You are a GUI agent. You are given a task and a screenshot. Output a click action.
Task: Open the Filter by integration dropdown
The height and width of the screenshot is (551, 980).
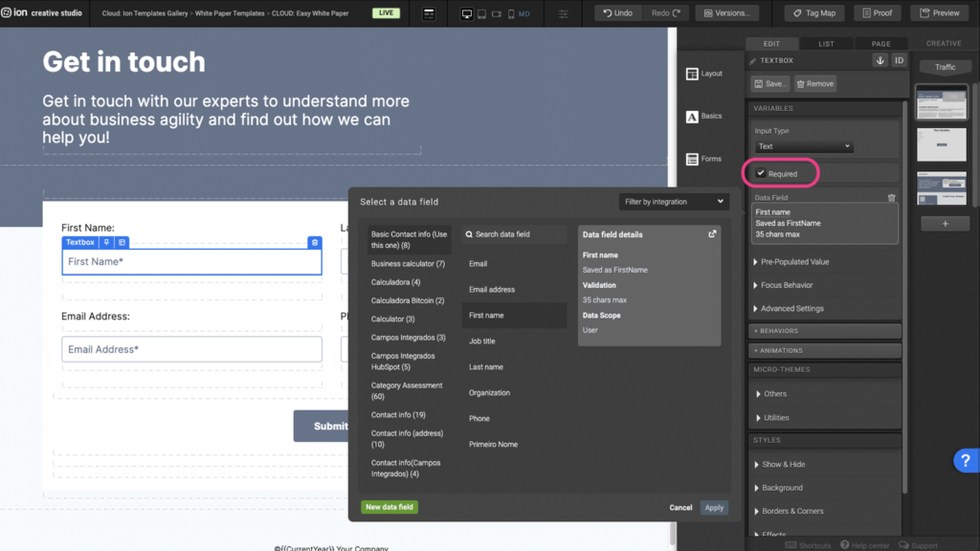coord(674,202)
